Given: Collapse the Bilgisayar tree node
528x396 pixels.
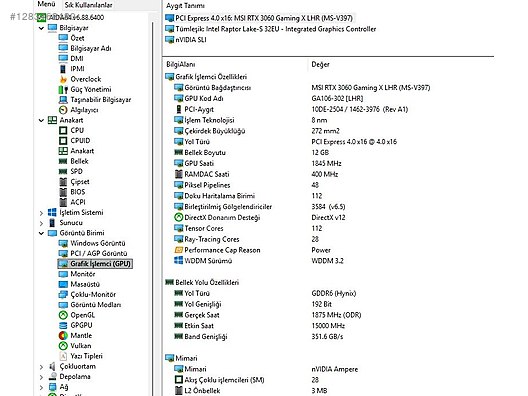Looking at the screenshot, I should pyautogui.click(x=41, y=28).
